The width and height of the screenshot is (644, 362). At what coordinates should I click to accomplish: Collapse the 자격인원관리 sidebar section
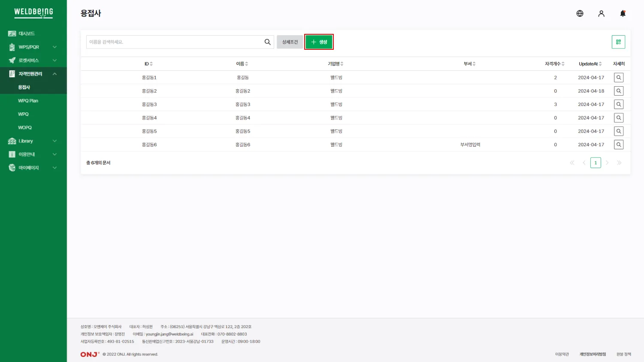(54, 74)
